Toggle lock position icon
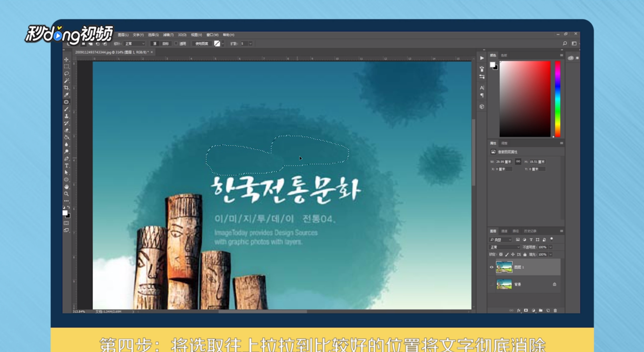 (513, 255)
